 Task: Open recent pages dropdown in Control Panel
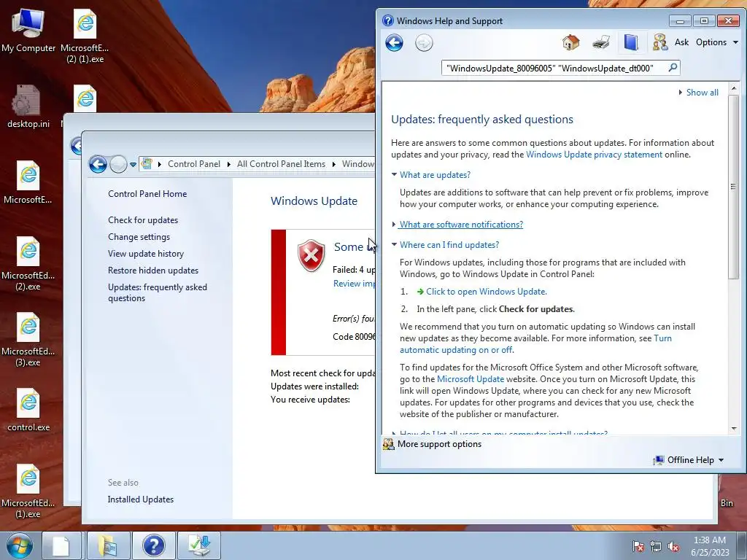click(133, 165)
